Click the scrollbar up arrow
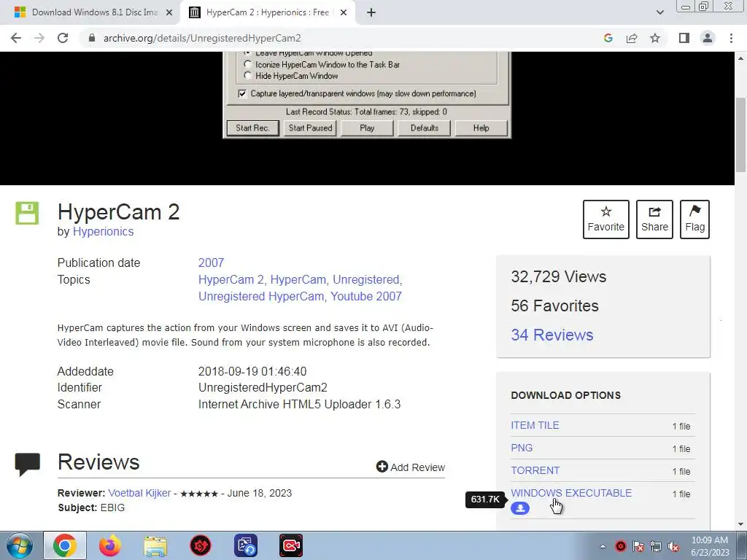The width and height of the screenshot is (747, 560). pyautogui.click(x=740, y=58)
